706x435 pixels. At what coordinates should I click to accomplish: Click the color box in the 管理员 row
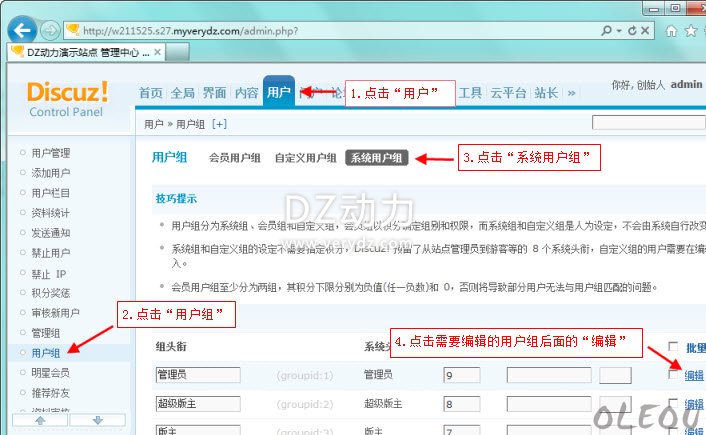click(x=615, y=376)
